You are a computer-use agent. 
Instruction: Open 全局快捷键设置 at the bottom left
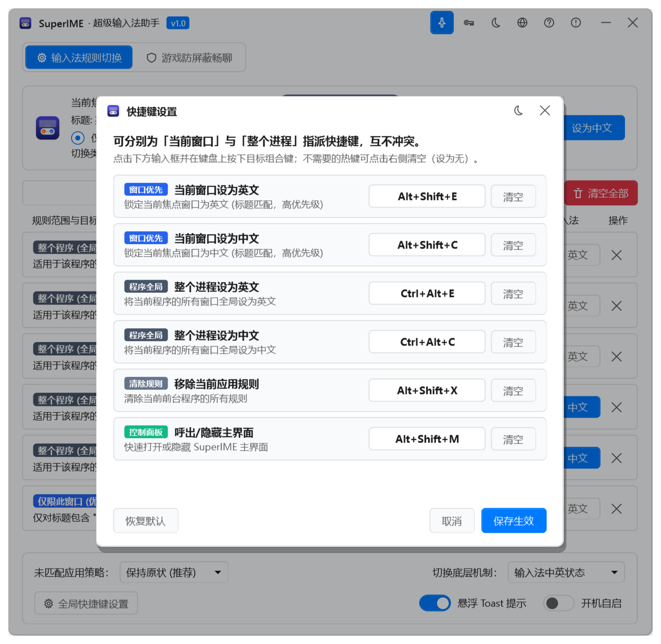coord(86,603)
